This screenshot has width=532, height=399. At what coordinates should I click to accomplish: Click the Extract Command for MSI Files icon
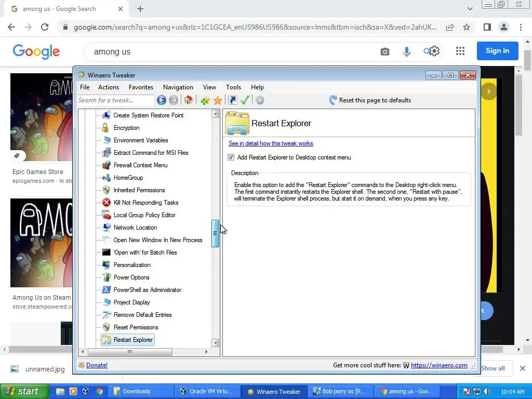[107, 153]
